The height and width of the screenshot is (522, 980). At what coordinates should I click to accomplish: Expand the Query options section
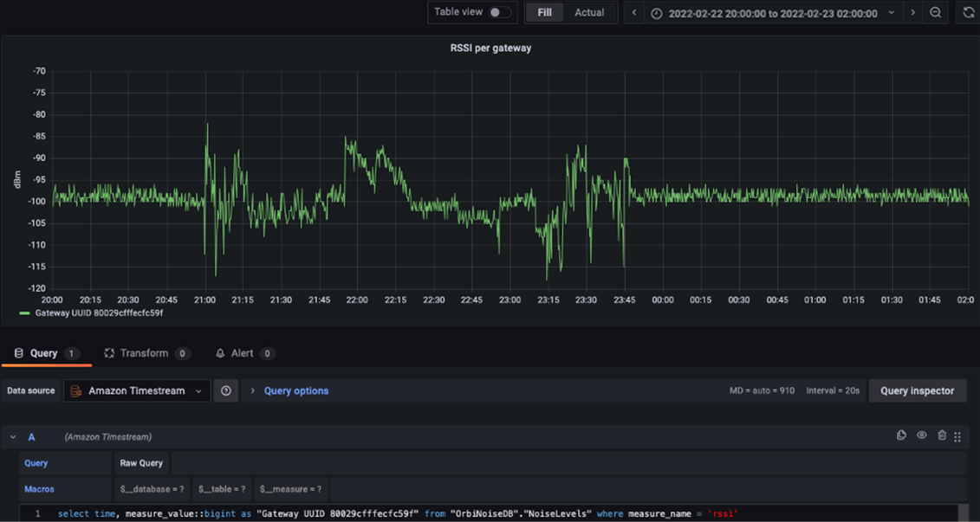click(295, 391)
